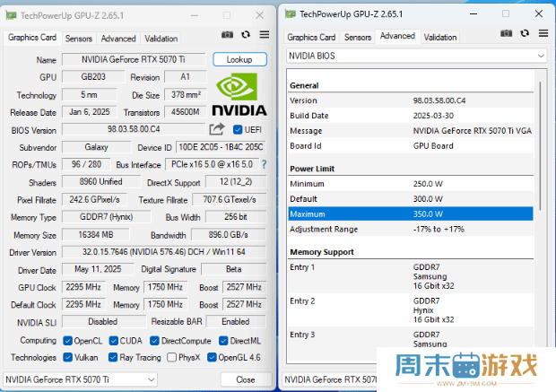Open the right window hamburger menu
The height and width of the screenshot is (392, 556).
pos(542,35)
